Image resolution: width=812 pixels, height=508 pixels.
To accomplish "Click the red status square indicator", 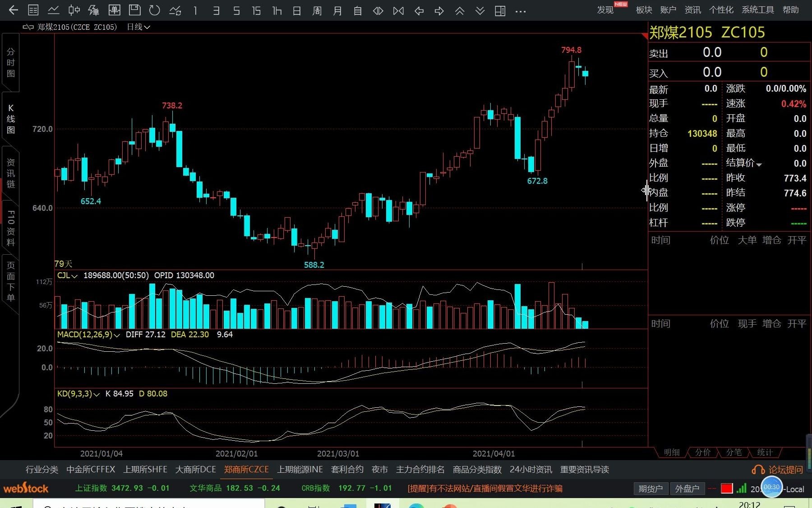I will coord(727,489).
